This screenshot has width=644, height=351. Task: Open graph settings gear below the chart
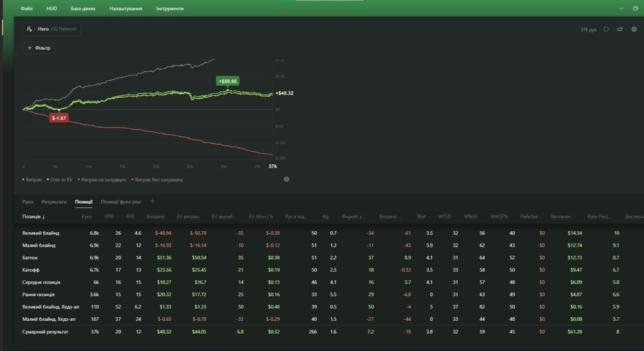(287, 180)
